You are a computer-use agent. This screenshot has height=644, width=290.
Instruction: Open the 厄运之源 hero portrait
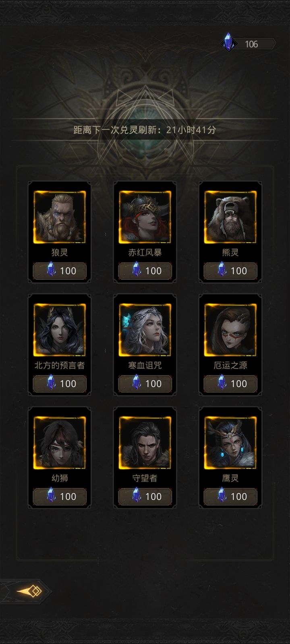tap(230, 330)
